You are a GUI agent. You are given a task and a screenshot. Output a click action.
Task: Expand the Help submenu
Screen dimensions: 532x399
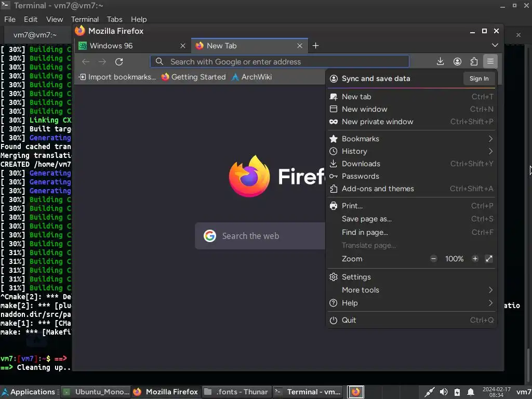[x=411, y=303]
